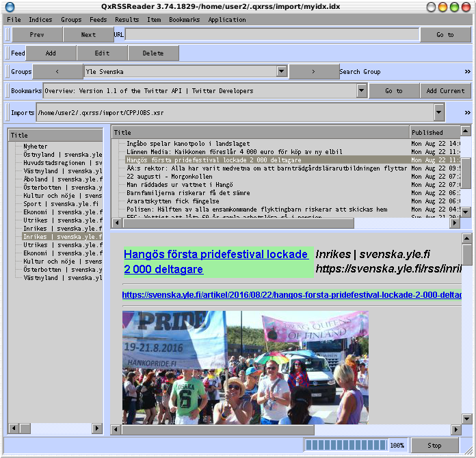Image resolution: width=476 pixels, height=458 pixels.
Task: Expand the Bookmarks combo box
Action: 362,90
